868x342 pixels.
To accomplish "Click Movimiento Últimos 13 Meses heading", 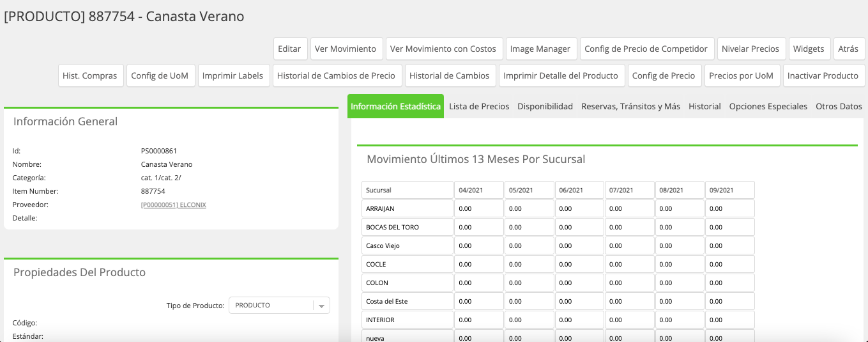I will tap(476, 159).
